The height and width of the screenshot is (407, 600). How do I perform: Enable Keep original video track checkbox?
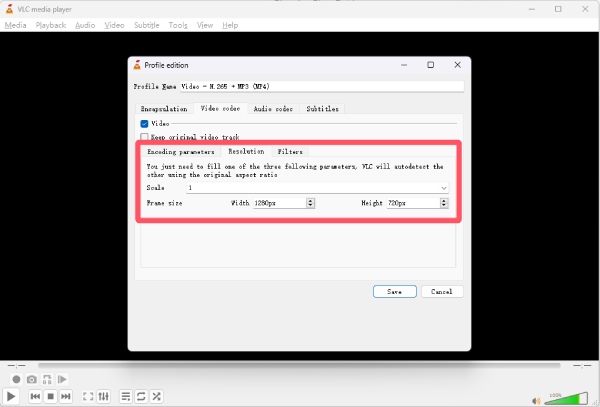[144, 137]
